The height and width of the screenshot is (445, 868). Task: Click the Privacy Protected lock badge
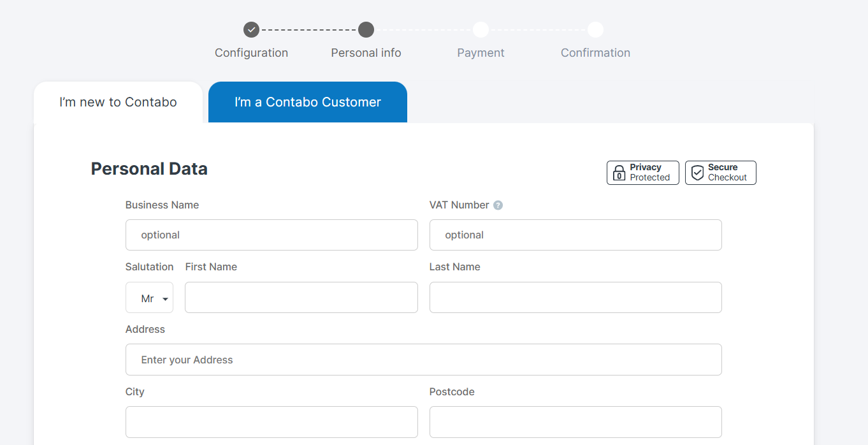click(x=643, y=173)
